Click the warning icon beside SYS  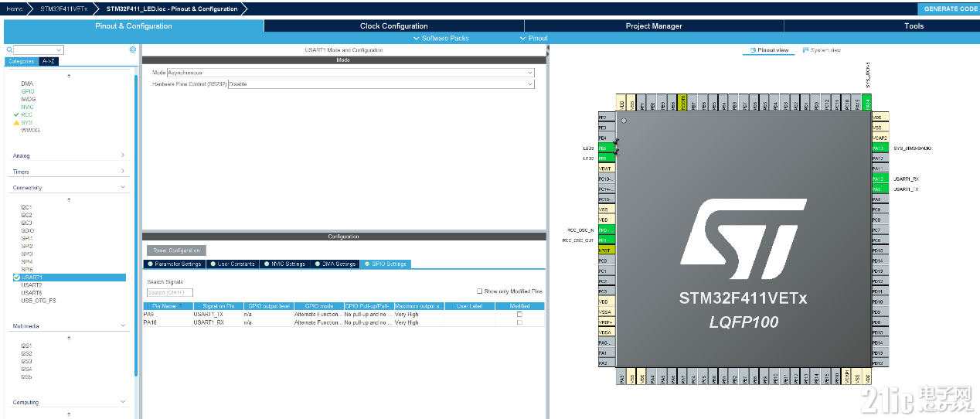click(x=16, y=122)
